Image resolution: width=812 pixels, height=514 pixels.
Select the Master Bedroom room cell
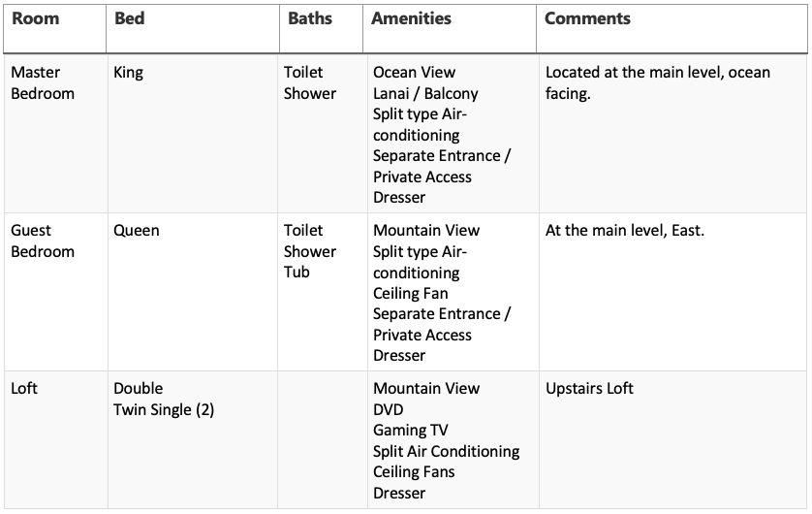click(x=56, y=134)
